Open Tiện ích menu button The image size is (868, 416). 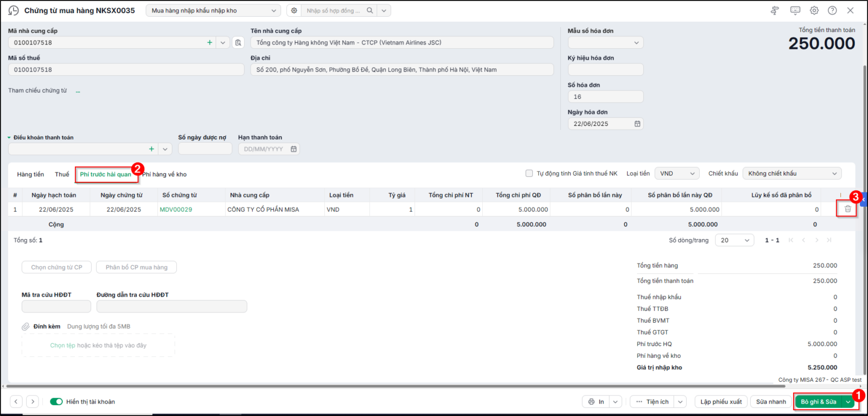click(x=652, y=402)
